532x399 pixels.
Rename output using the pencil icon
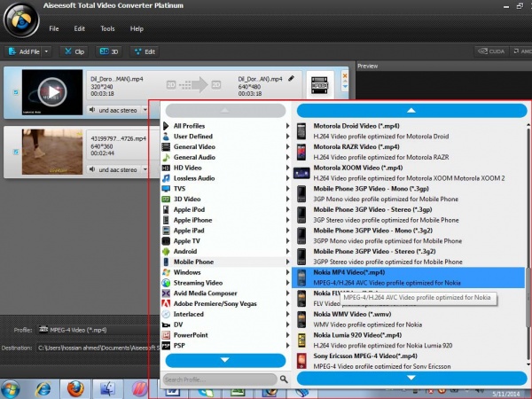click(x=292, y=78)
